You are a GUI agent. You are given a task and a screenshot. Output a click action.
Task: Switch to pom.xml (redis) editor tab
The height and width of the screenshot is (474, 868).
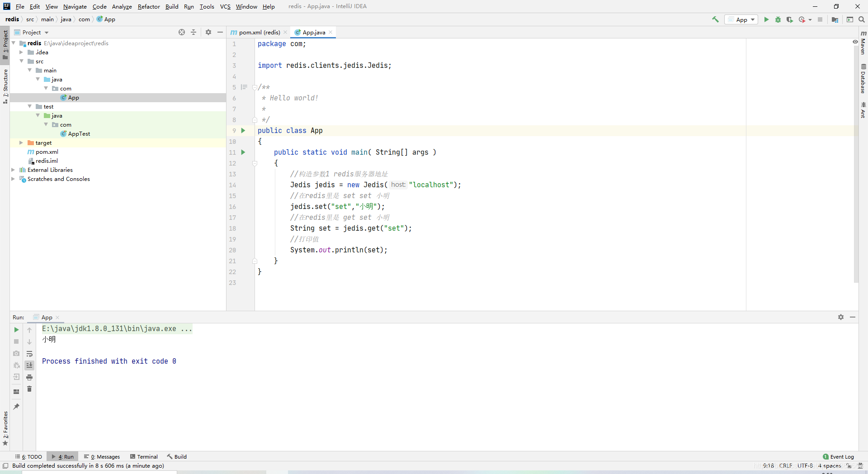[259, 32]
